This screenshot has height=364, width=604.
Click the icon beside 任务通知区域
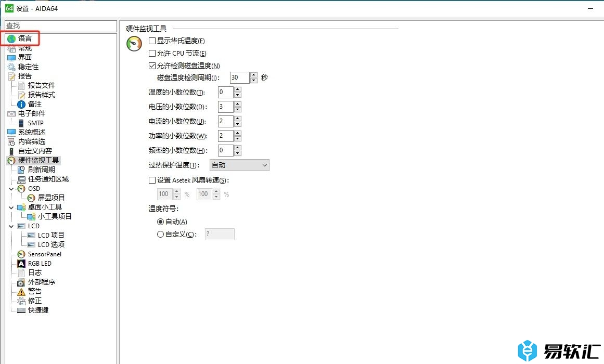pos(21,179)
